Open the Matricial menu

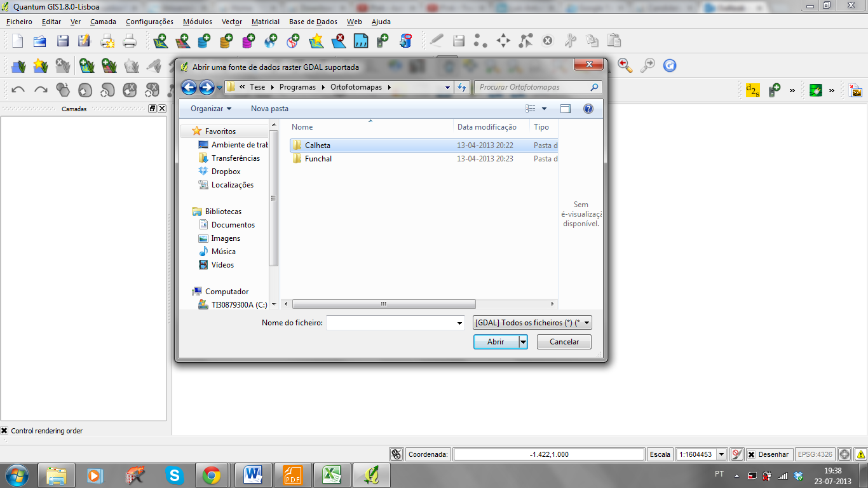[x=266, y=22]
